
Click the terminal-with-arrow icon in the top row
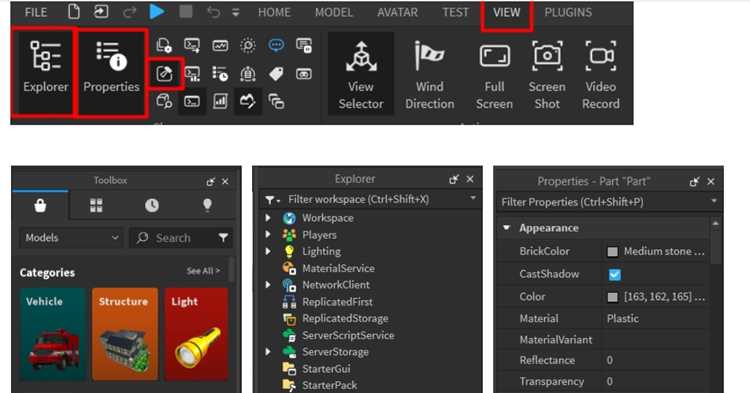click(192, 45)
